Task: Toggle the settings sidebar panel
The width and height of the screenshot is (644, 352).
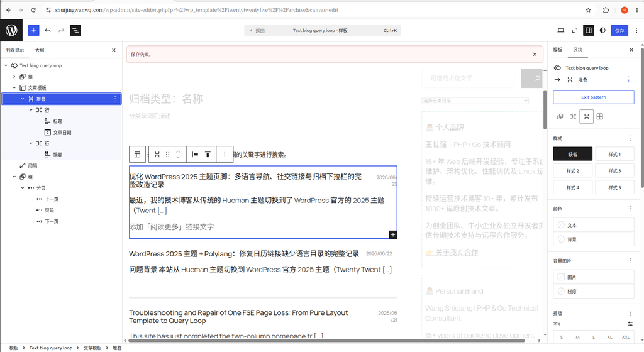Action: 589,30
